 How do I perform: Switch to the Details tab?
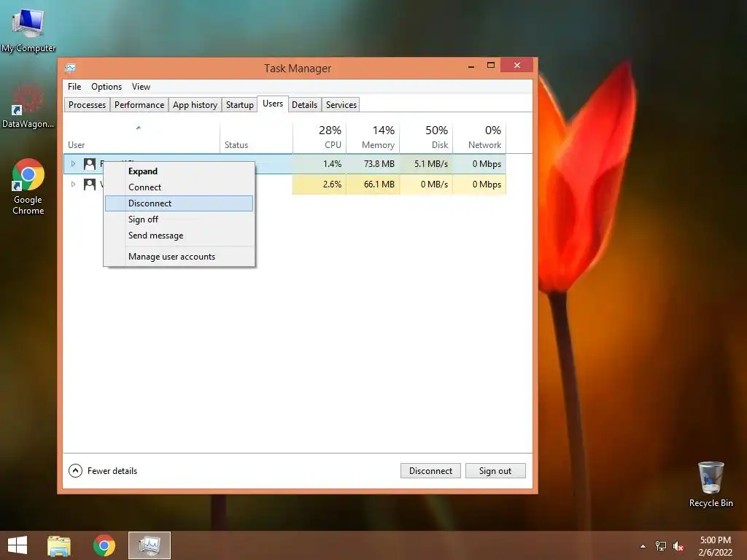pyautogui.click(x=304, y=105)
